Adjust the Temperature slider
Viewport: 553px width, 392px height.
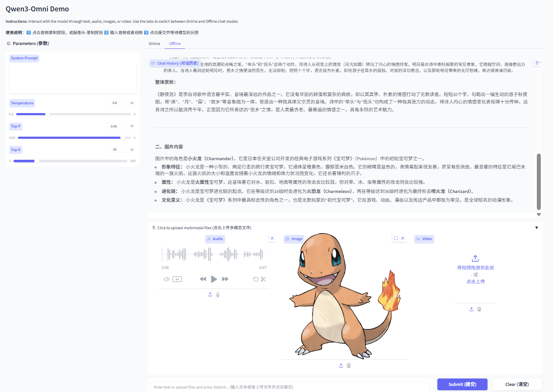tap(73, 114)
